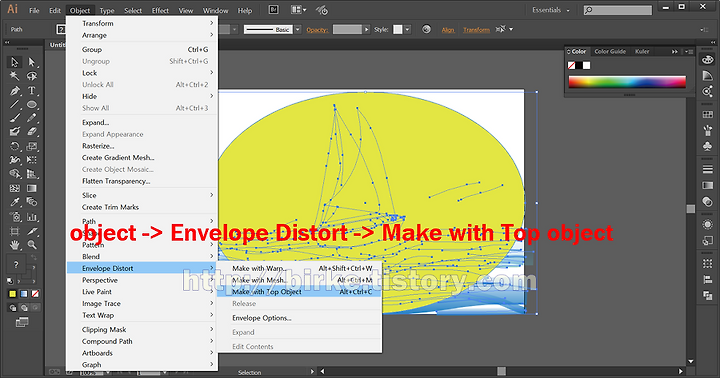Select the Lasso tool
Image resolution: width=720 pixels, height=378 pixels.
point(31,76)
